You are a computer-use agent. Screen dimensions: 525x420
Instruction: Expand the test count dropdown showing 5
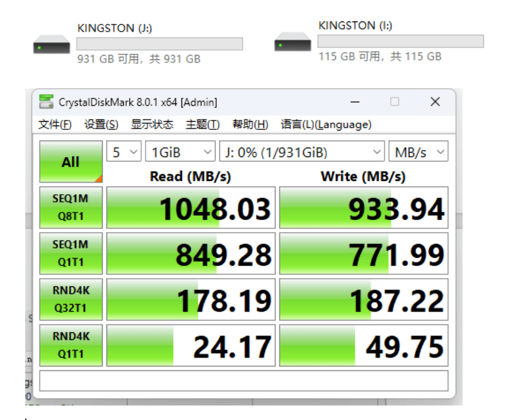[x=124, y=151]
